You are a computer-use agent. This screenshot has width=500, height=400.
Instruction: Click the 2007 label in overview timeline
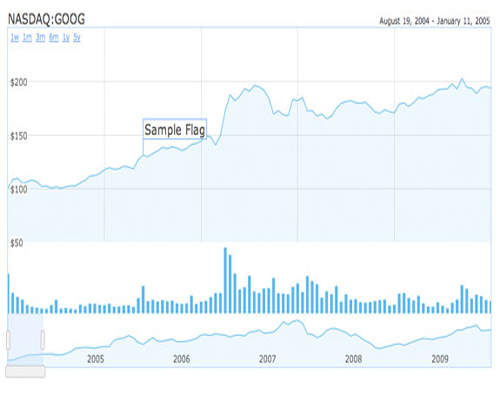tap(268, 359)
